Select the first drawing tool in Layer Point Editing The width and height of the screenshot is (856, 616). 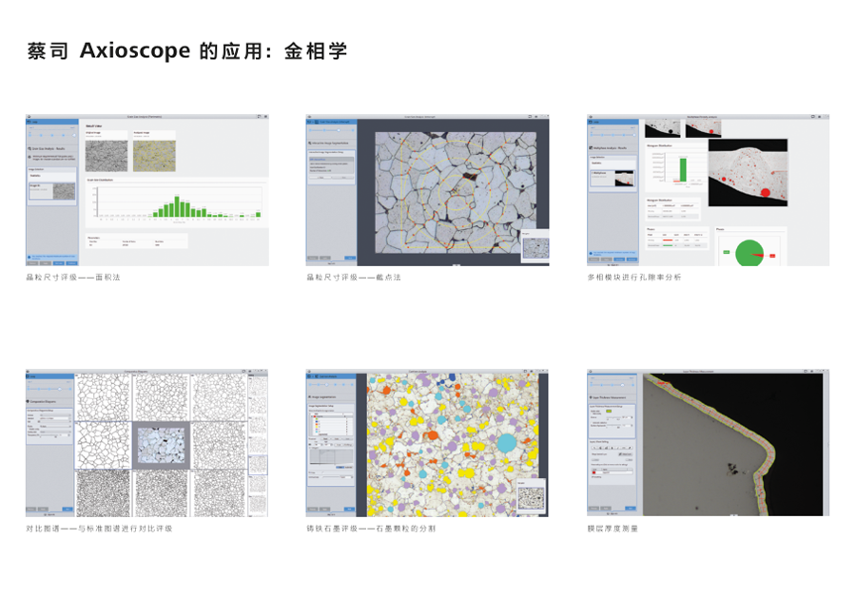click(595, 447)
